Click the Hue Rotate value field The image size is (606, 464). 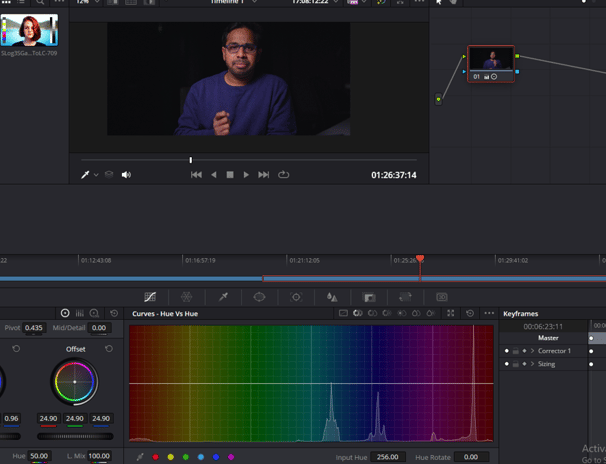click(x=471, y=457)
